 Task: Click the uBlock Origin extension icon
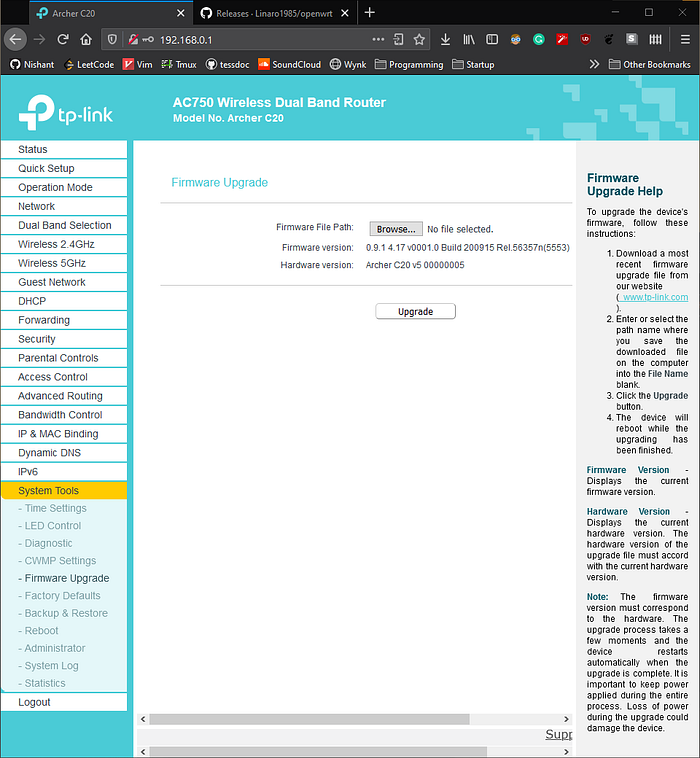click(x=585, y=39)
